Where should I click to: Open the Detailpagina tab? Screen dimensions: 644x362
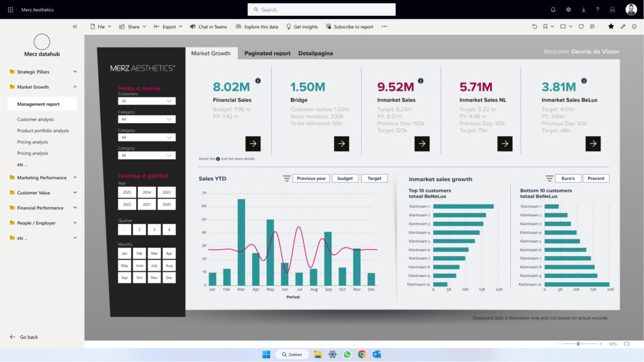(x=315, y=53)
